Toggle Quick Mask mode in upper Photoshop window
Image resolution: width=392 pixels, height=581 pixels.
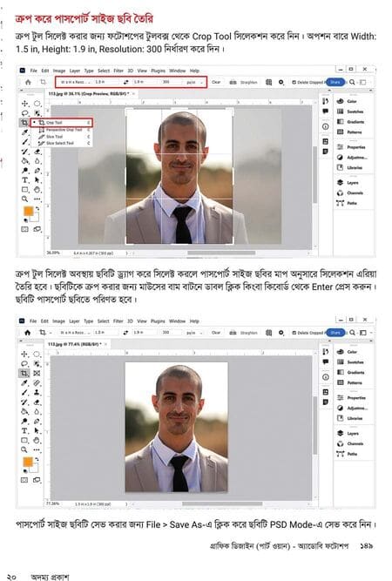[x=24, y=229]
